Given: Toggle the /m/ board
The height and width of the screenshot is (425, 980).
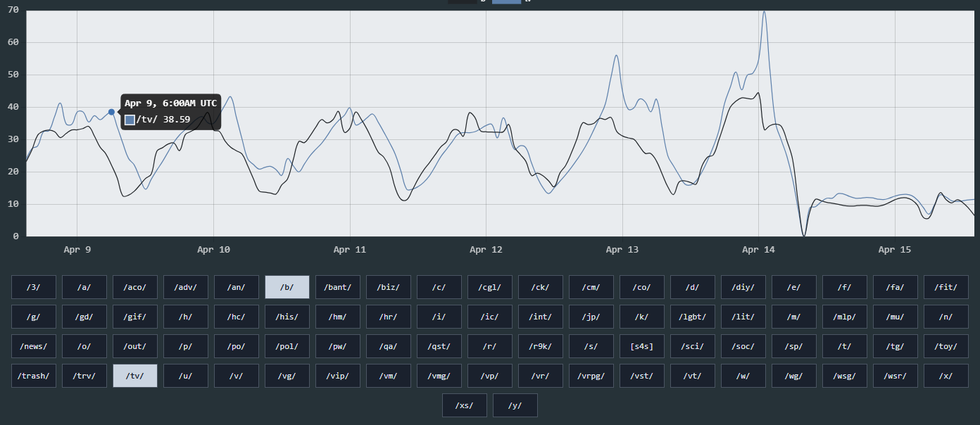Looking at the screenshot, I should pos(794,317).
